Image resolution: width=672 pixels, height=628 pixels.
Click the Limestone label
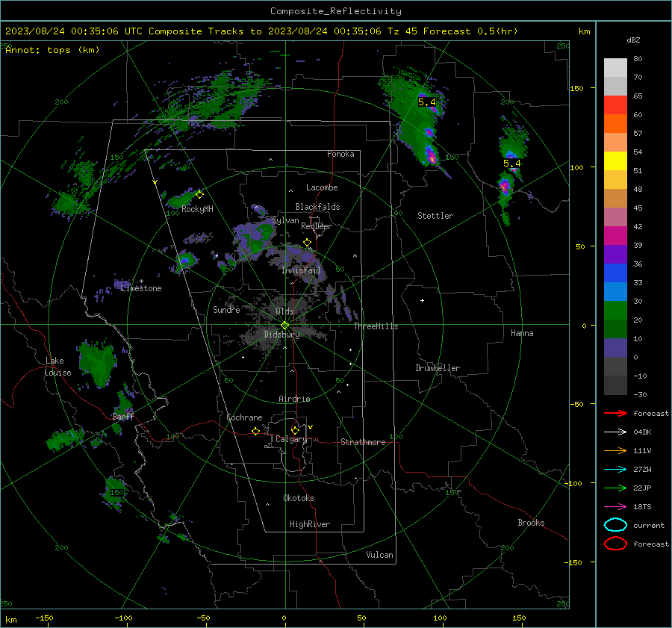pos(141,288)
